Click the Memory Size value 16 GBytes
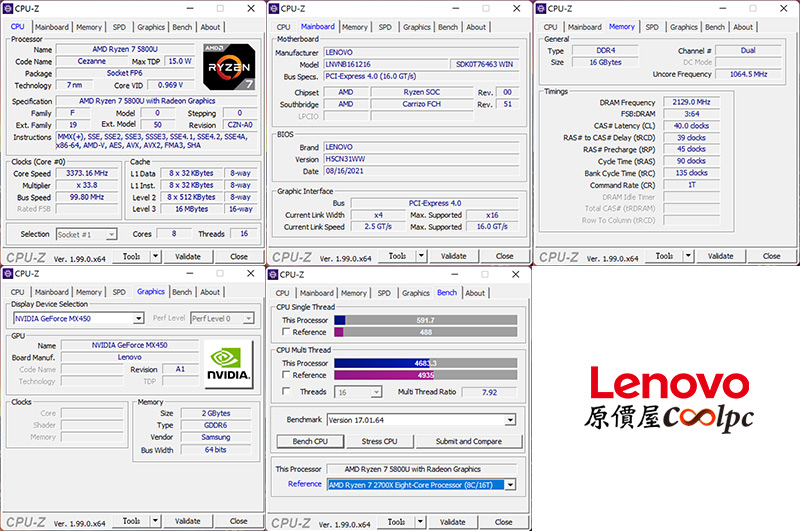Screen dimensions: 800x531 coord(605,62)
